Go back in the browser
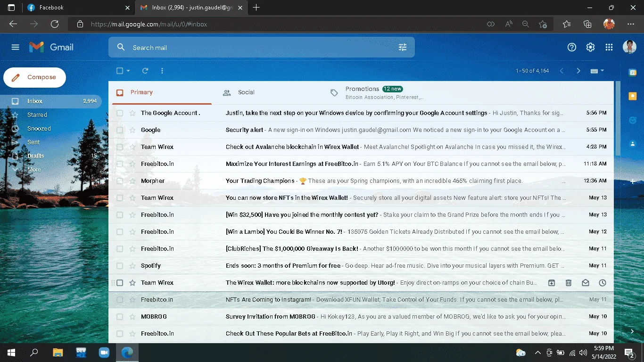 tap(13, 24)
